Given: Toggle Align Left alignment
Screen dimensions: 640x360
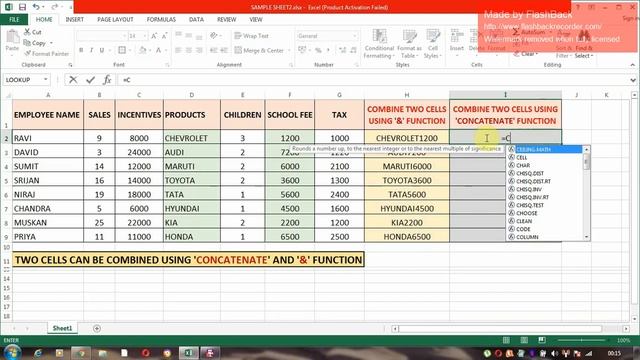Looking at the screenshot, I should (178, 50).
